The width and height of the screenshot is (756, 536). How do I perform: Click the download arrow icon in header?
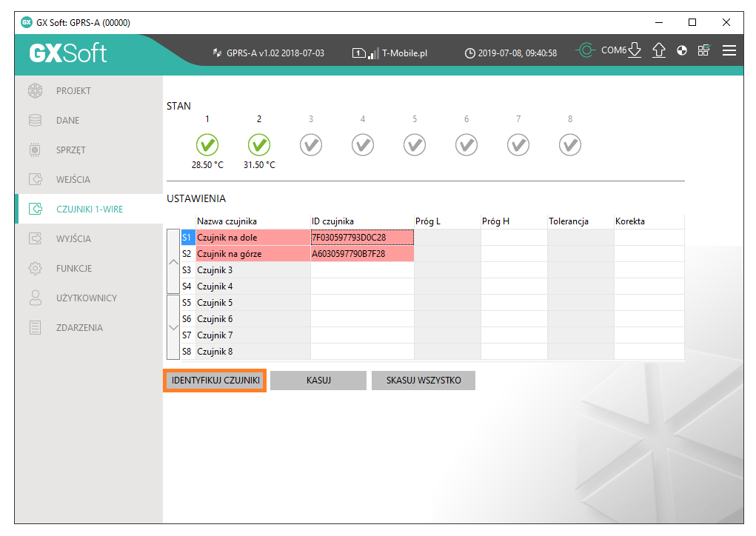coord(635,50)
